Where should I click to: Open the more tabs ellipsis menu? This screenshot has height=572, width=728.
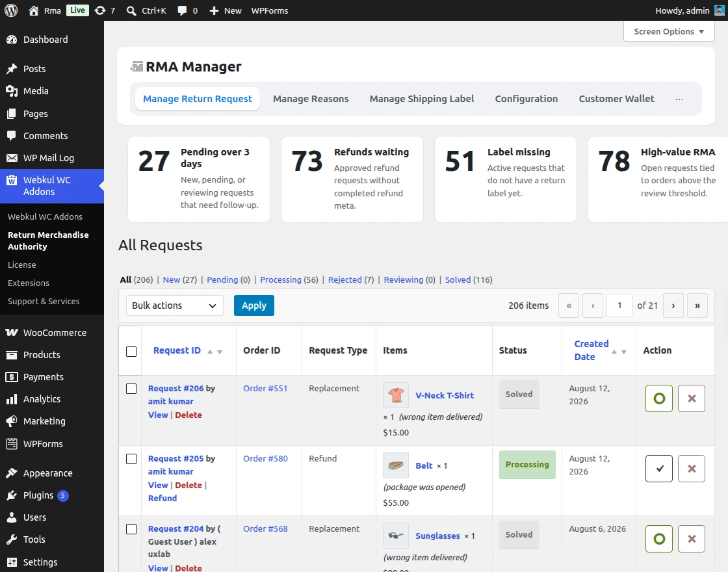(x=679, y=99)
